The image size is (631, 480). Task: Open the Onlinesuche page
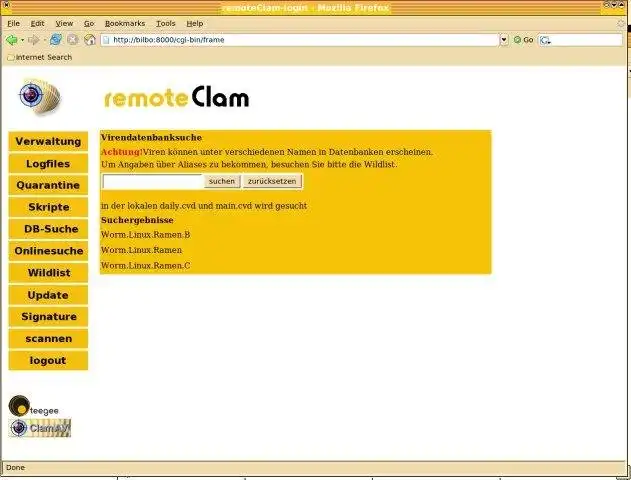(x=48, y=251)
